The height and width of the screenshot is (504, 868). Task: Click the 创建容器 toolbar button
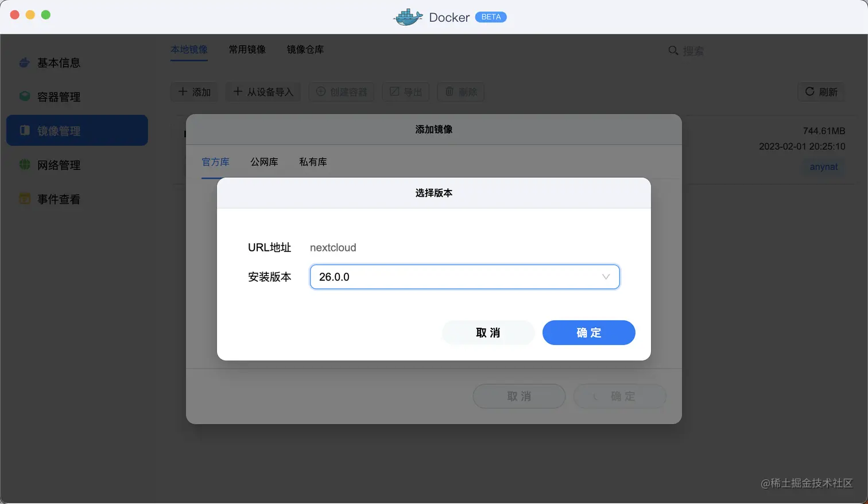tap(341, 92)
